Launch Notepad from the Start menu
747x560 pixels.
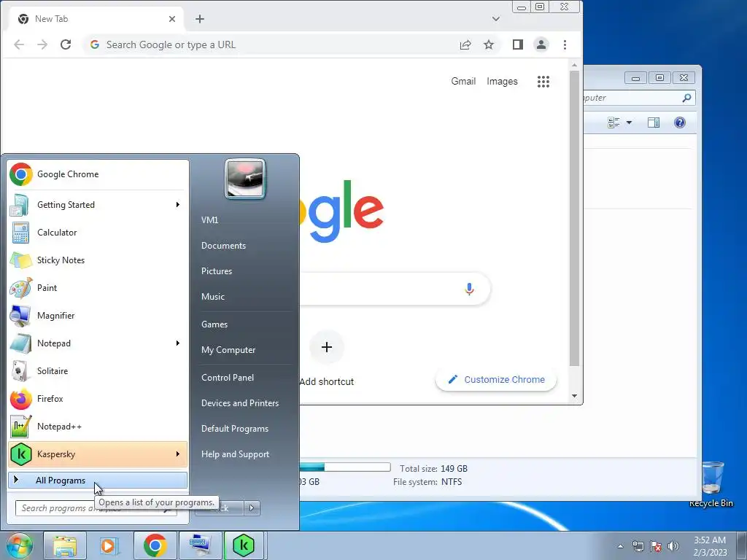click(98, 343)
